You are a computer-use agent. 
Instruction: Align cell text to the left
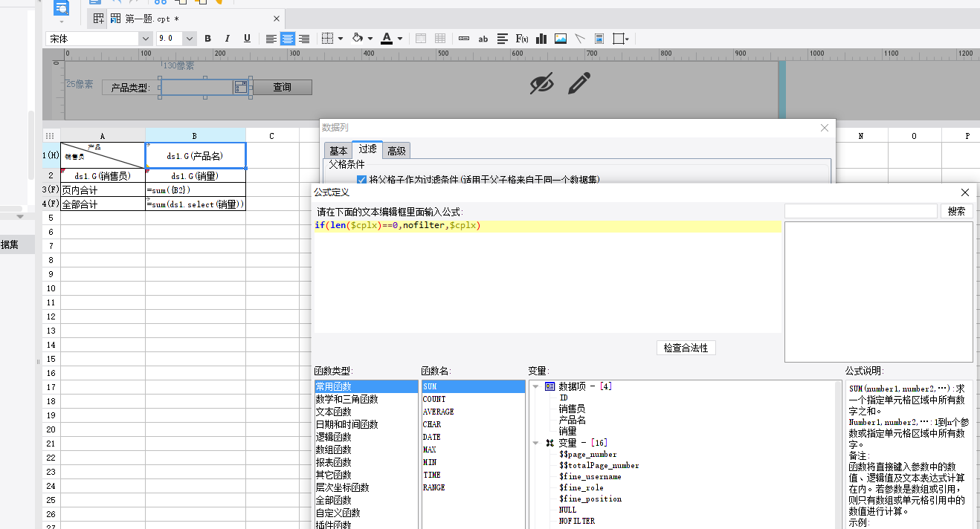point(271,39)
